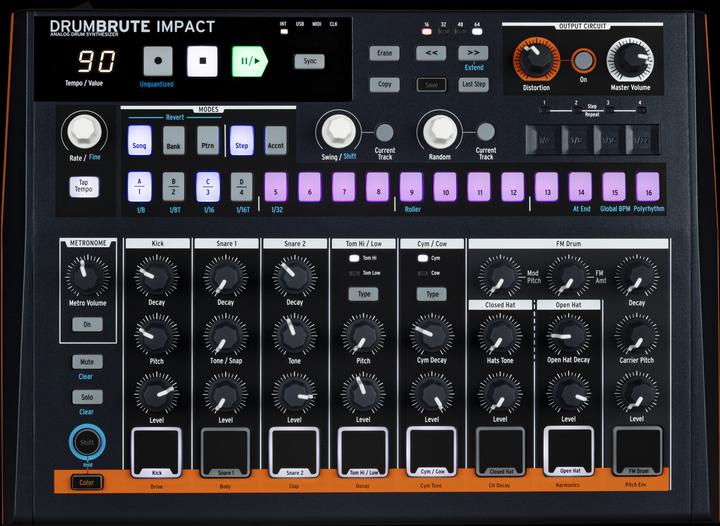Screen dimensions: 720x526
Task: Start playback with the green Play/Pause button
Action: 249,61
